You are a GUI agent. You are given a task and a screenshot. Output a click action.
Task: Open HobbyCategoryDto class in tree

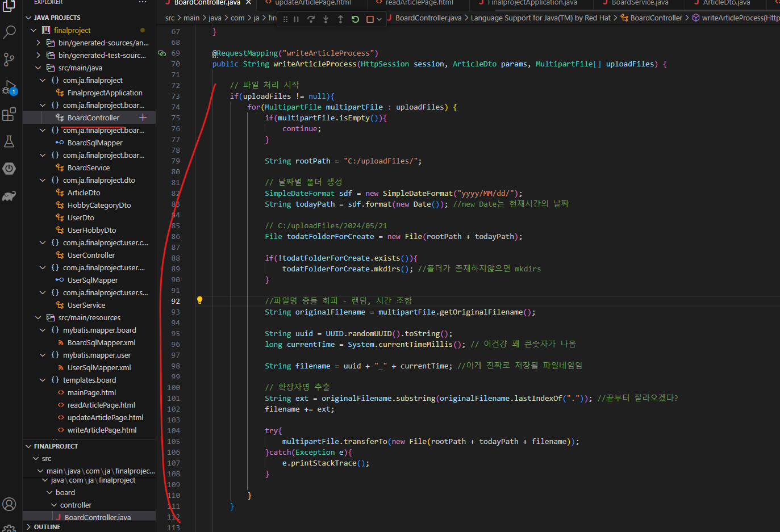pyautogui.click(x=99, y=205)
